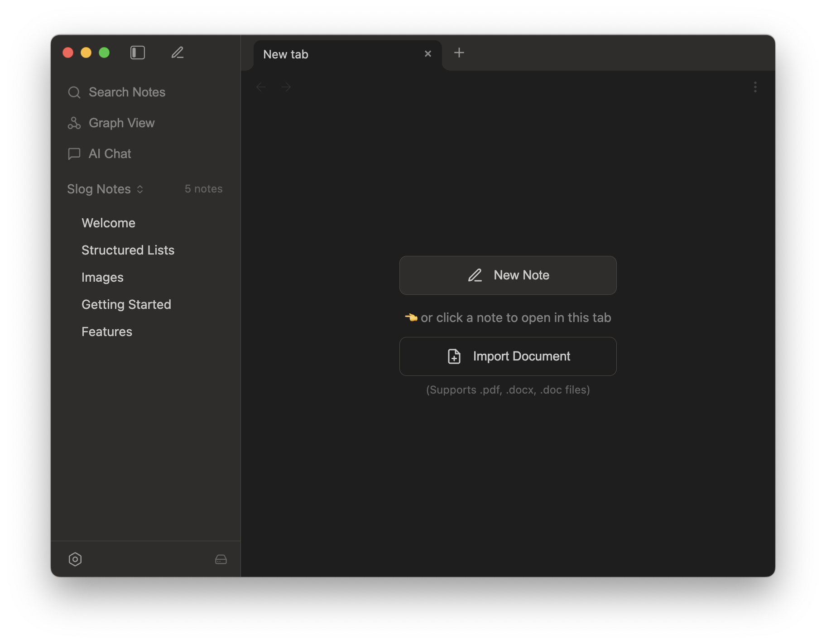Open the Getting Started note
826x644 pixels.
[126, 304]
